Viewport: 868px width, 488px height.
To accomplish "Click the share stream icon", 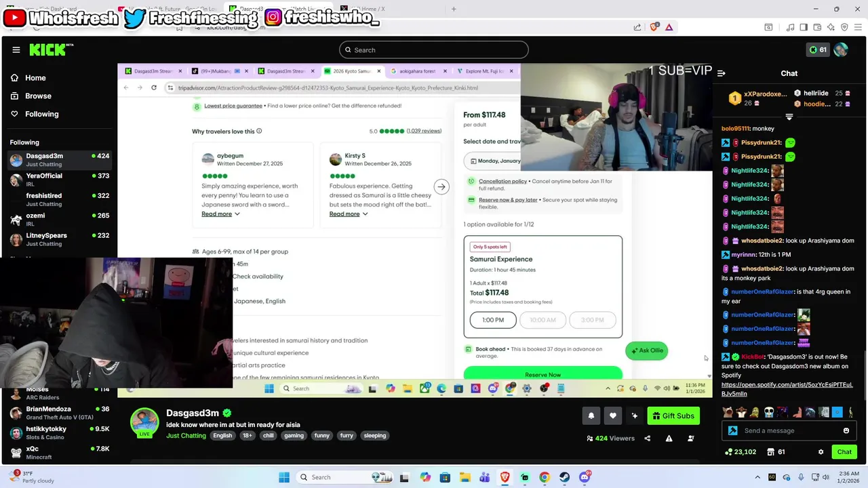I will (x=648, y=439).
